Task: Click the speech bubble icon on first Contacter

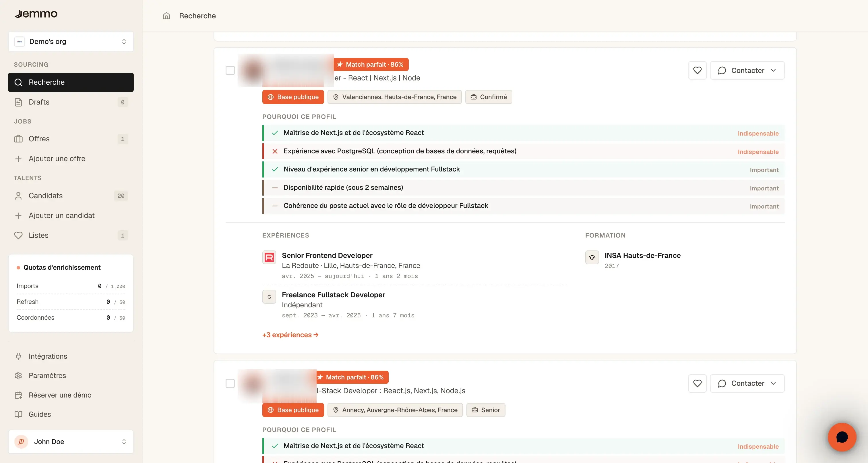Action: (x=722, y=70)
